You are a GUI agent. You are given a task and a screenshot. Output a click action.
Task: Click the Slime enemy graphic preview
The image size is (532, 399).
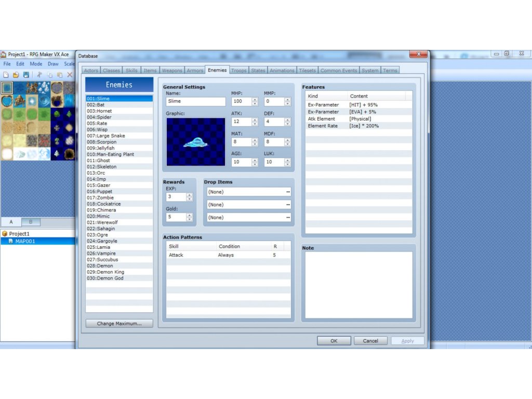(195, 141)
